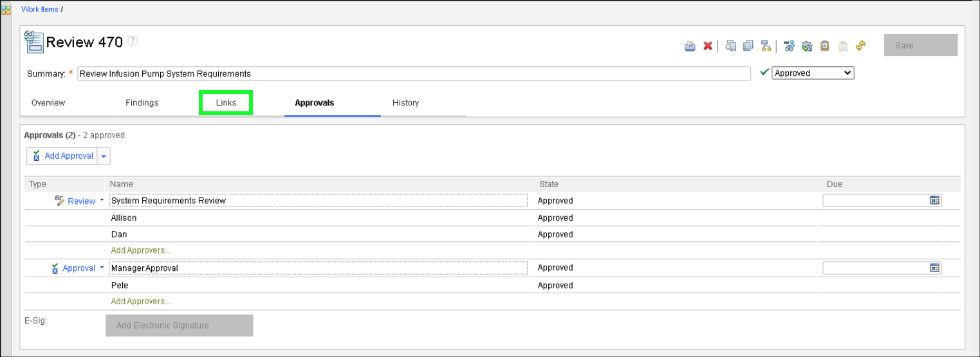Click the Summary text field
The height and width of the screenshot is (357, 980).
pos(413,74)
